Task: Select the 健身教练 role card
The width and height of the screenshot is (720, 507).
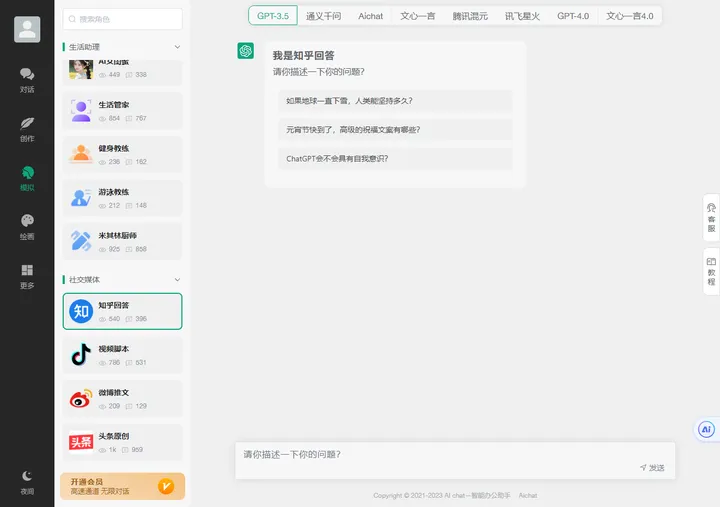Action: click(x=123, y=154)
